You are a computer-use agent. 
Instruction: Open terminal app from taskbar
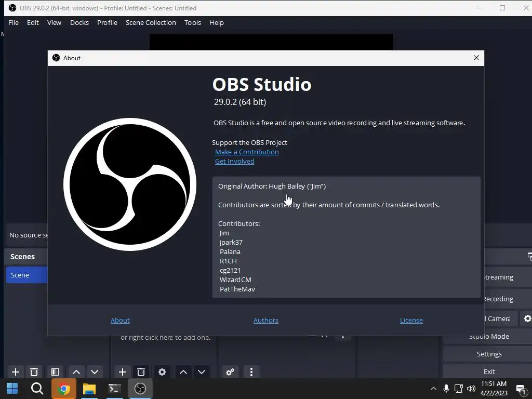pyautogui.click(x=115, y=389)
